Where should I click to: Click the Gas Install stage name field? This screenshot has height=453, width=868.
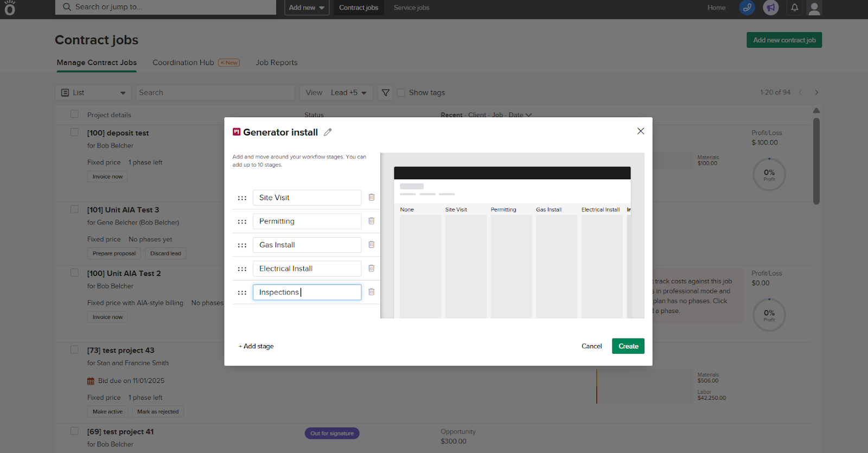307,245
